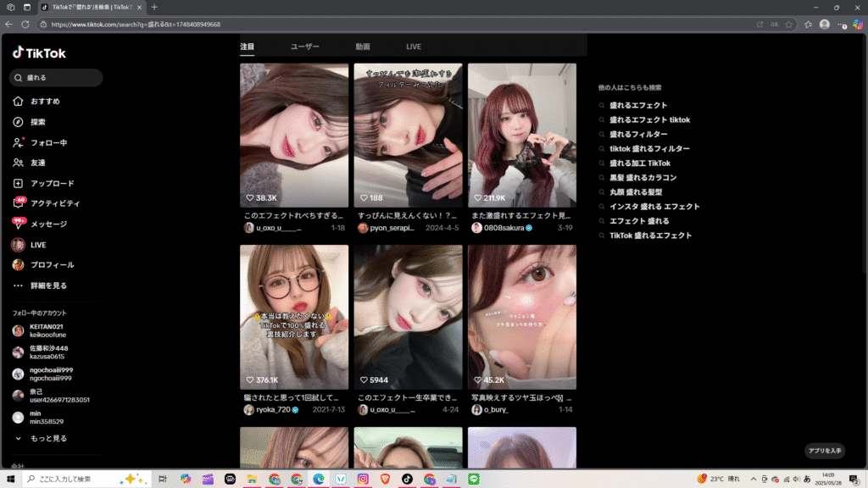This screenshot has width=868, height=488.
Task: Open 探索 explore page
Action: 30,122
